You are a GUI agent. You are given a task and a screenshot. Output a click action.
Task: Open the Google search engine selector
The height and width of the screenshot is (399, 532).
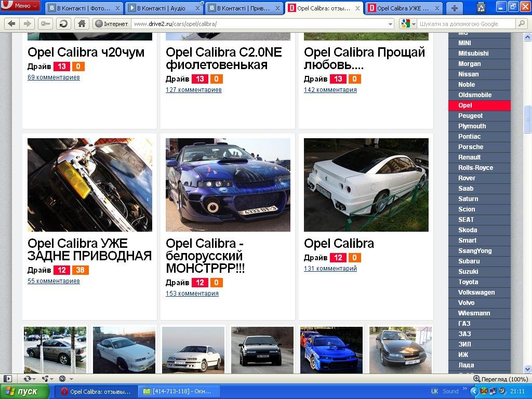coord(408,24)
